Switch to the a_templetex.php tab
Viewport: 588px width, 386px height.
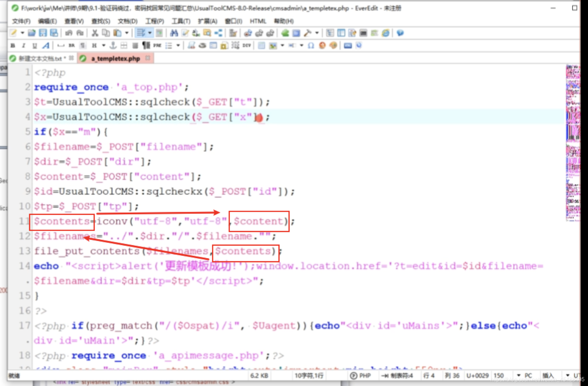(116, 58)
